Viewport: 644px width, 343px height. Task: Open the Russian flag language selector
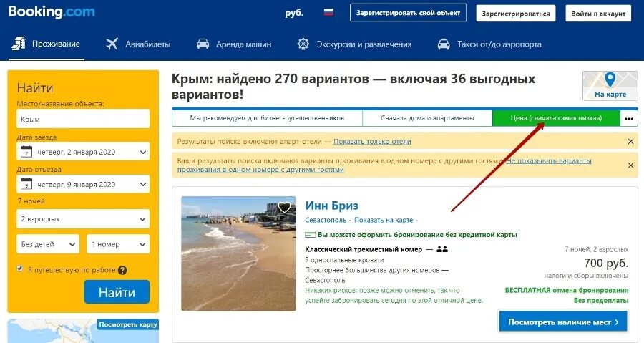pyautogui.click(x=328, y=12)
